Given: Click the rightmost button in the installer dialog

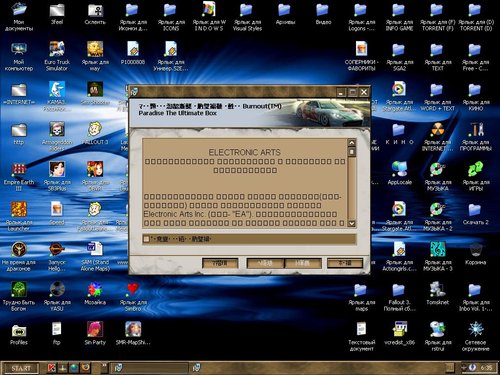Looking at the screenshot, I should pos(345,263).
